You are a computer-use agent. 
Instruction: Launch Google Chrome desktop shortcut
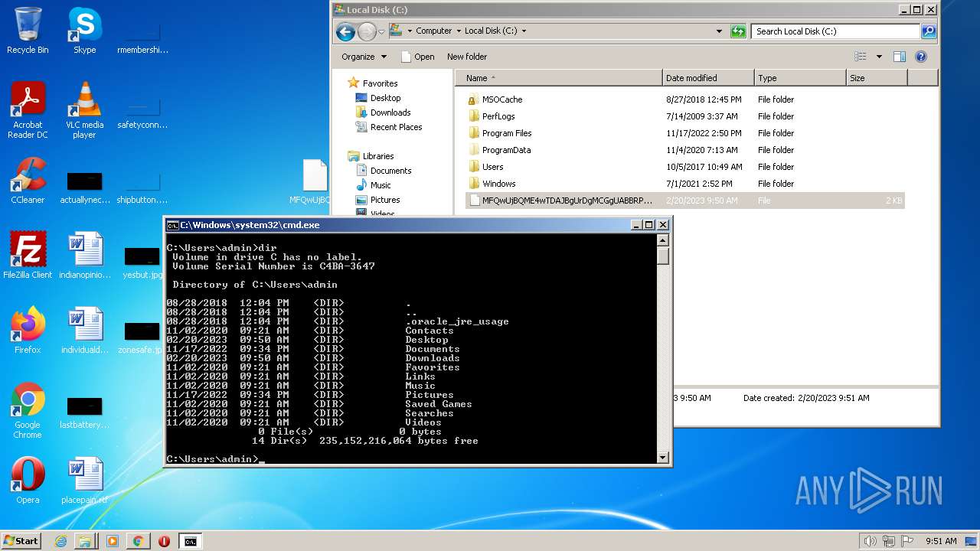click(28, 411)
